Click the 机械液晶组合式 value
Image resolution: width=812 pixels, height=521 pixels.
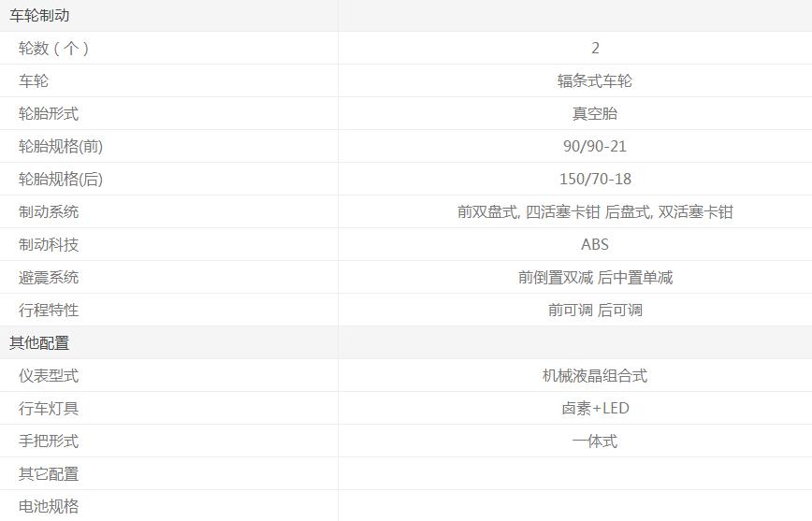coord(594,376)
